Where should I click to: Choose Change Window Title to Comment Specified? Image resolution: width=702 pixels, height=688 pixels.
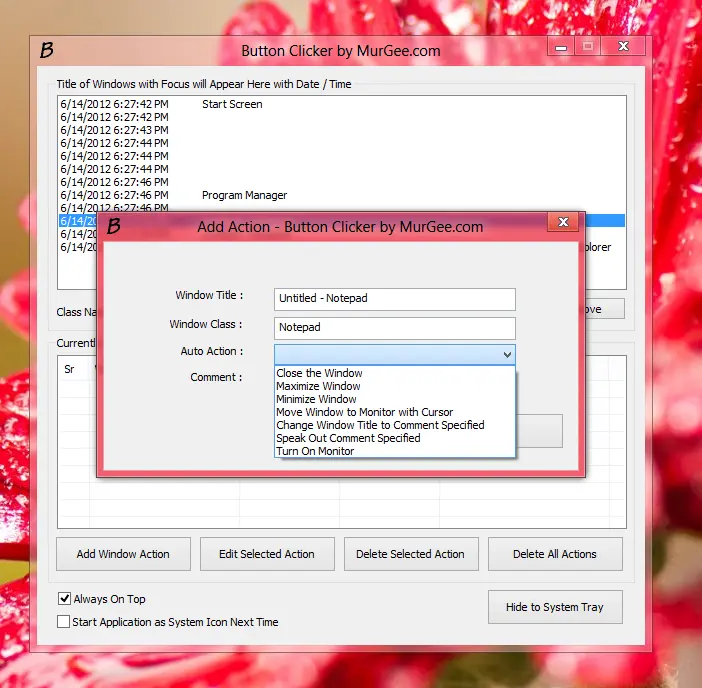click(x=394, y=425)
